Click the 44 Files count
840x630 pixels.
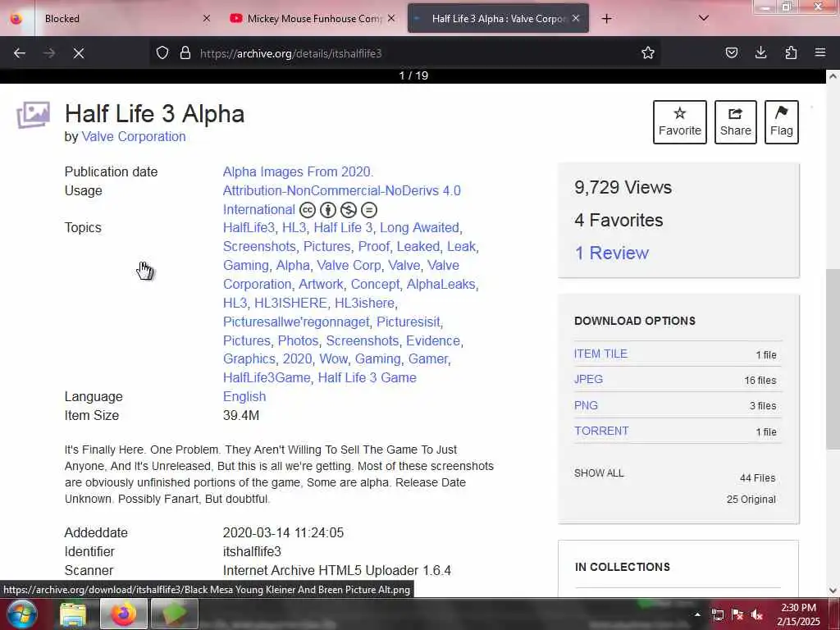pyautogui.click(x=757, y=478)
